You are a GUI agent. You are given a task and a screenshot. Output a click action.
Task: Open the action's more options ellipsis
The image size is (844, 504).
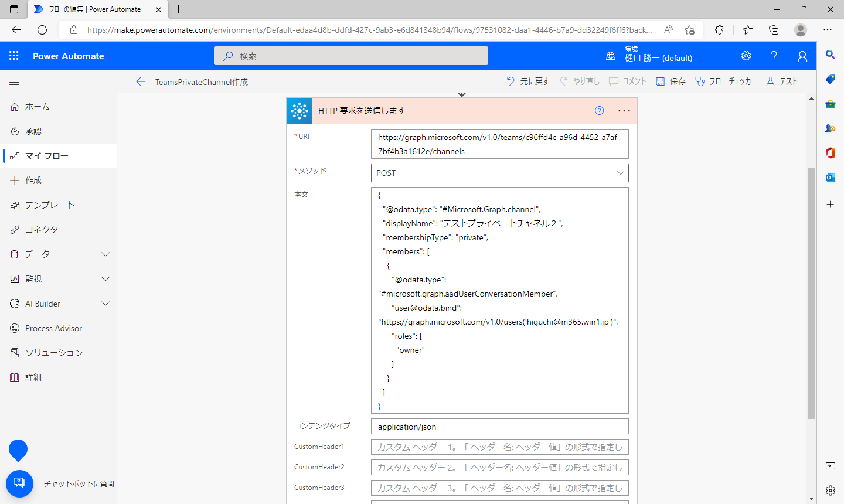coord(624,110)
